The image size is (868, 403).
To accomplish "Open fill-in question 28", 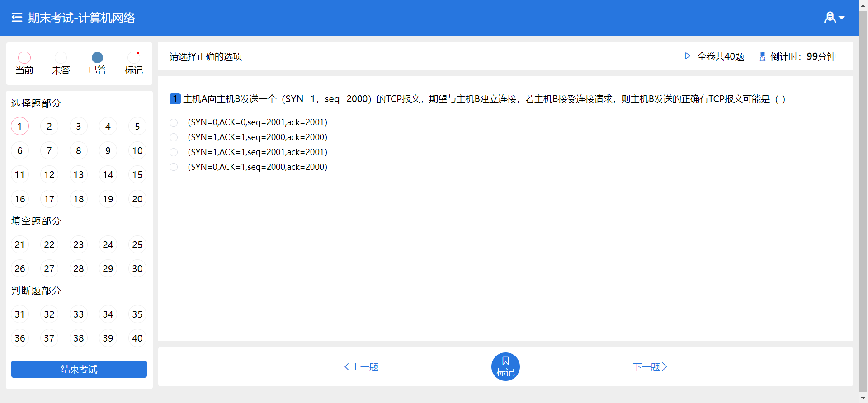I will [79, 268].
